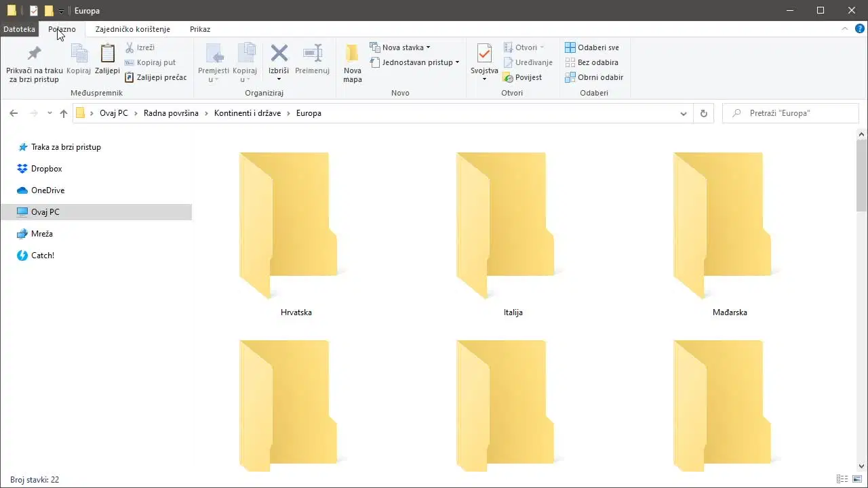The image size is (868, 488).
Task: Click Radna površina in address breadcrumb
Action: pos(171,113)
